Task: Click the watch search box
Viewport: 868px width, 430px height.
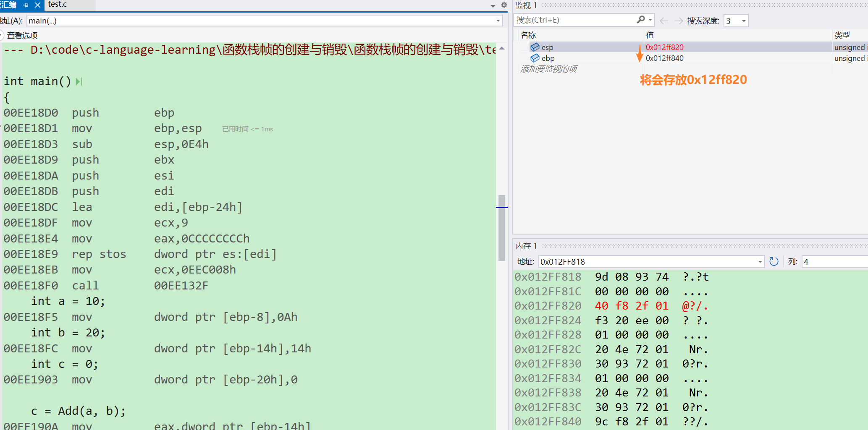Action: click(x=575, y=20)
